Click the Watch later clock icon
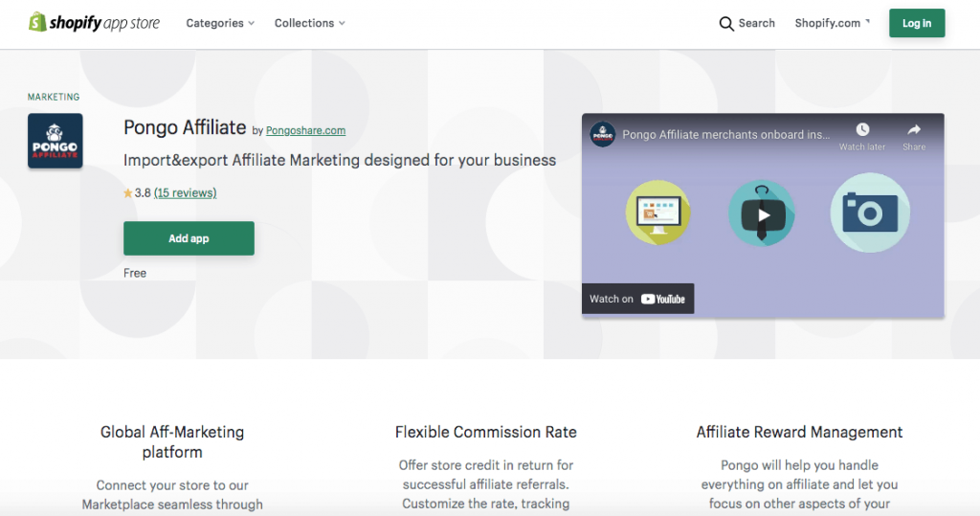 862,129
